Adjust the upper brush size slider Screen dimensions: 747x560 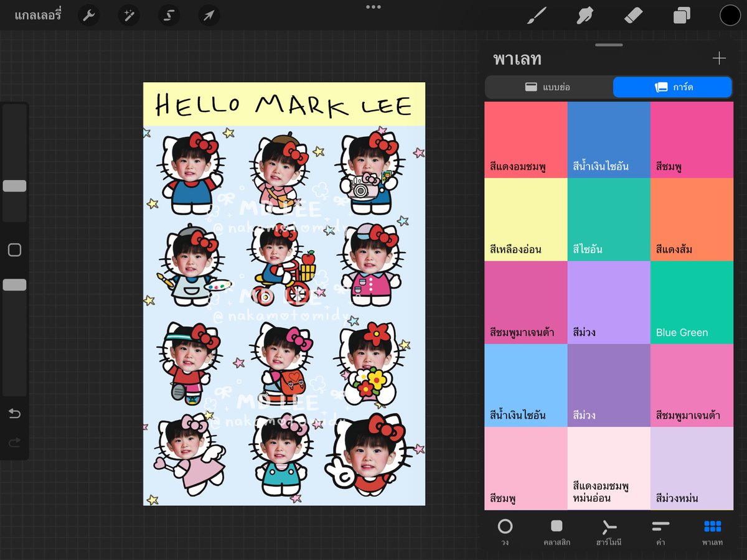(14, 185)
